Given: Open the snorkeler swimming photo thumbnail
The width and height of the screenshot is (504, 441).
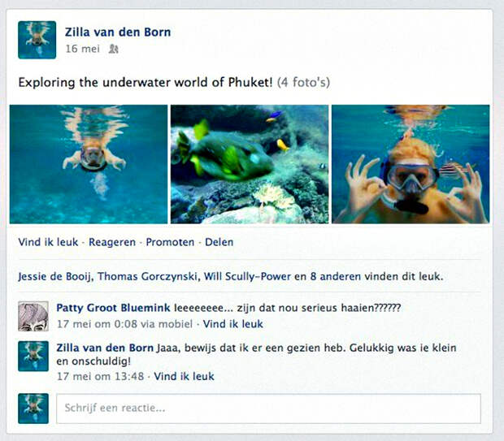Looking at the screenshot, I should pos(89,164).
